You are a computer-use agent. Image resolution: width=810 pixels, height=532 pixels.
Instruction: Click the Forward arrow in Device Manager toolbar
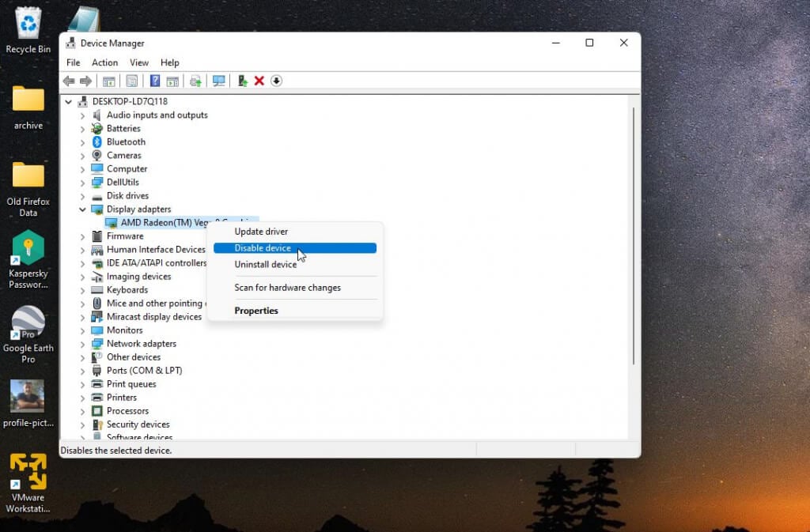pos(85,81)
